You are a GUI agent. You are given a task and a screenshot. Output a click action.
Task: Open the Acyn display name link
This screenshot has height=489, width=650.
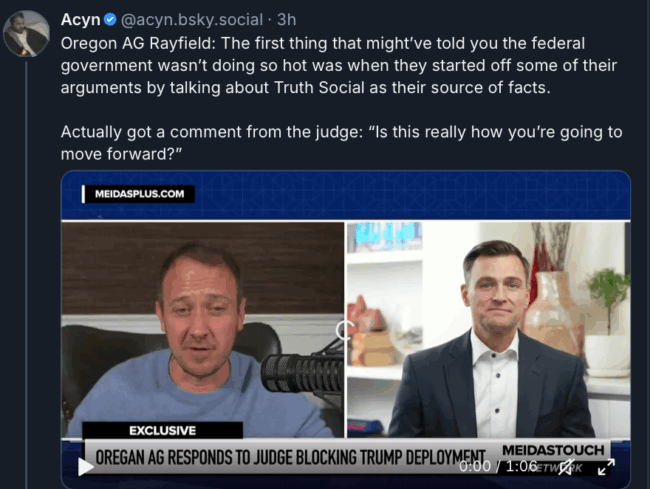81,19
